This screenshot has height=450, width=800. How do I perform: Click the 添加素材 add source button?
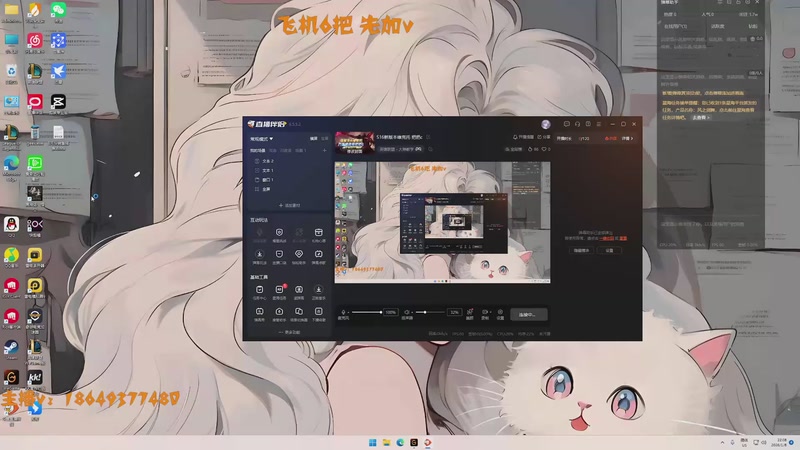pos(289,206)
